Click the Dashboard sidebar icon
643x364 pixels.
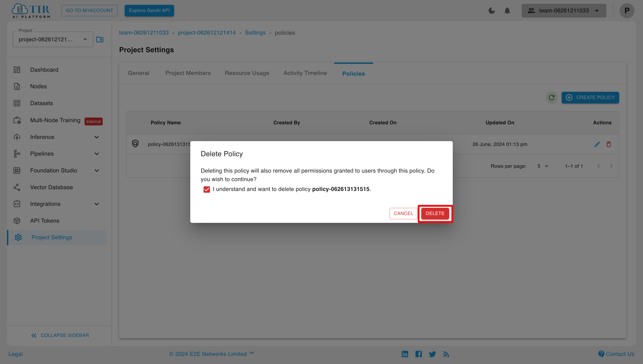(x=17, y=70)
